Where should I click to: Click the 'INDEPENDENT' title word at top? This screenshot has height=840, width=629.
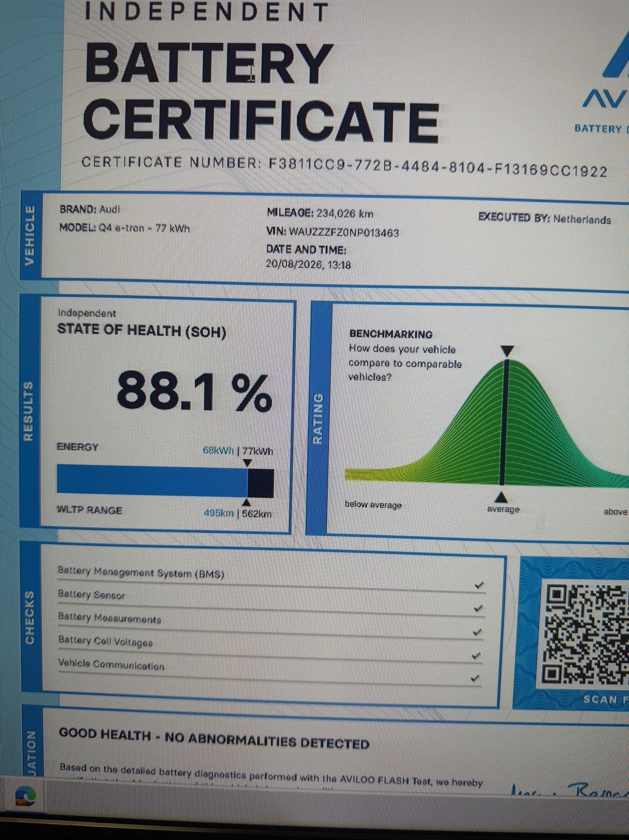[x=206, y=11]
